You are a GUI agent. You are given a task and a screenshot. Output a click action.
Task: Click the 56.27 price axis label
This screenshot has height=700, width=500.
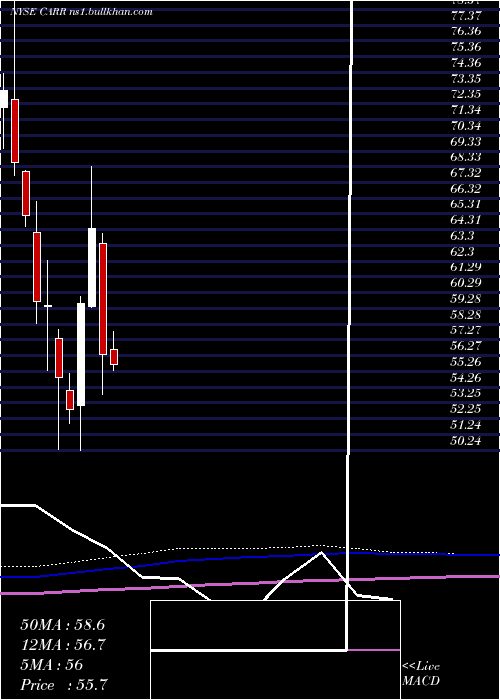coord(465,346)
